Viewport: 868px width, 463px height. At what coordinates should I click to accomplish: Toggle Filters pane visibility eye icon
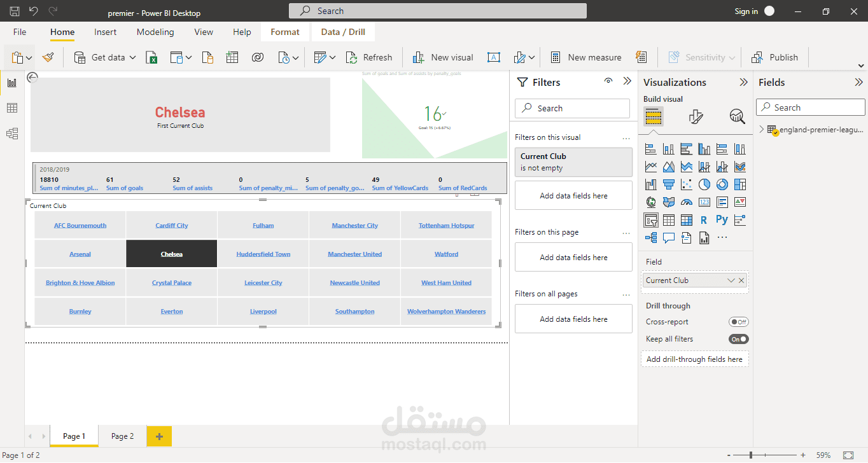click(x=608, y=81)
